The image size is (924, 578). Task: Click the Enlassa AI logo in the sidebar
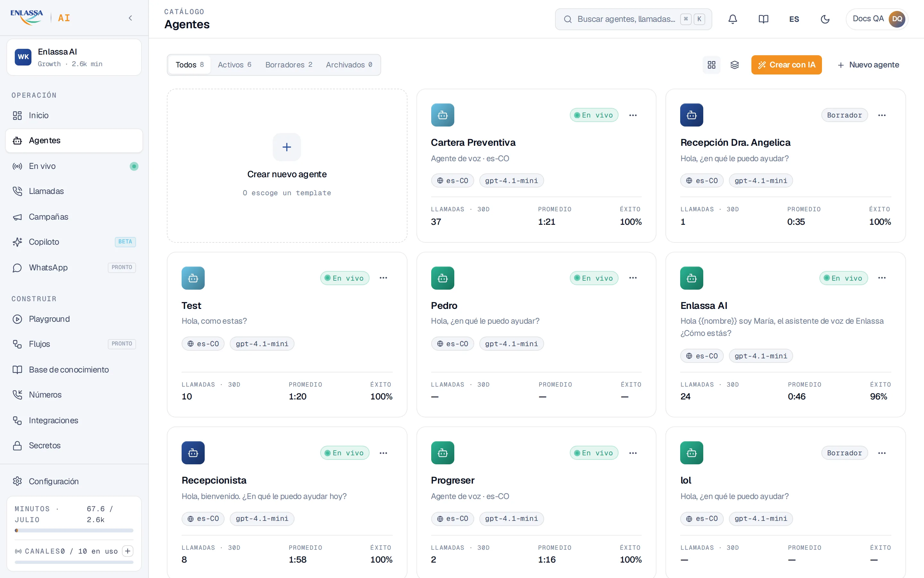click(40, 18)
